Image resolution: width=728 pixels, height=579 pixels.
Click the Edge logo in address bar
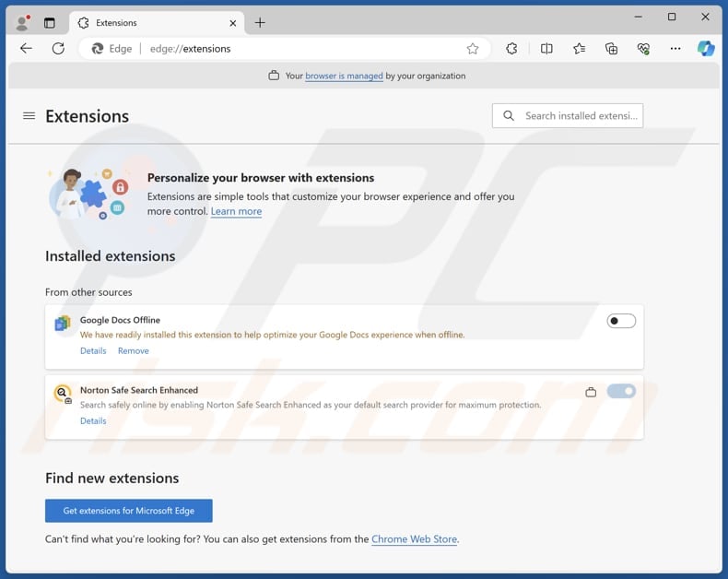(97, 48)
